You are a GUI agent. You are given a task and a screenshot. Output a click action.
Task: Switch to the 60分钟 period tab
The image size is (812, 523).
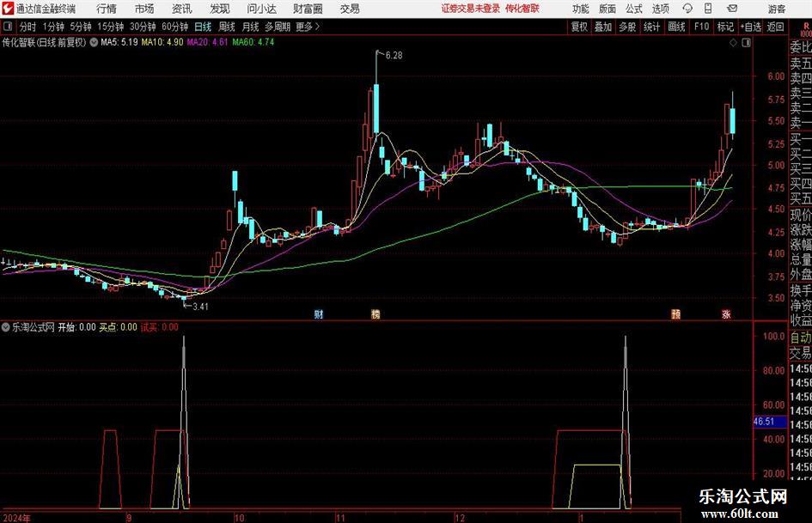[175, 27]
